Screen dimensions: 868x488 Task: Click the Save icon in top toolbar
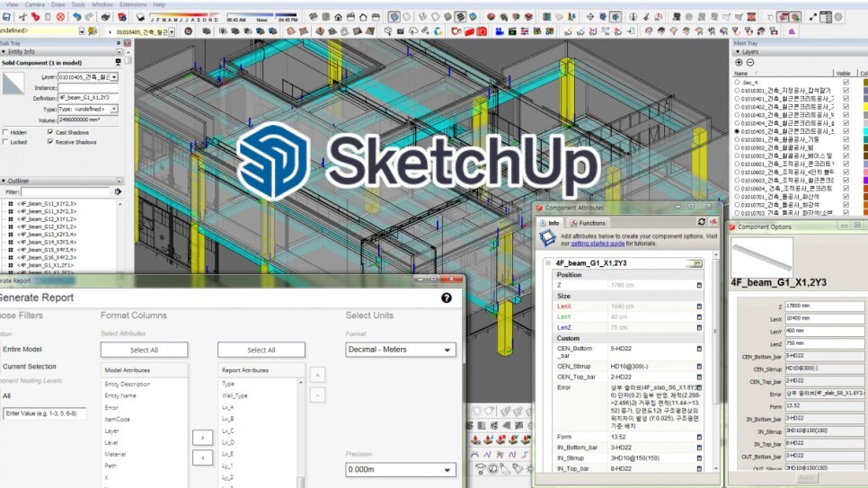click(6, 17)
